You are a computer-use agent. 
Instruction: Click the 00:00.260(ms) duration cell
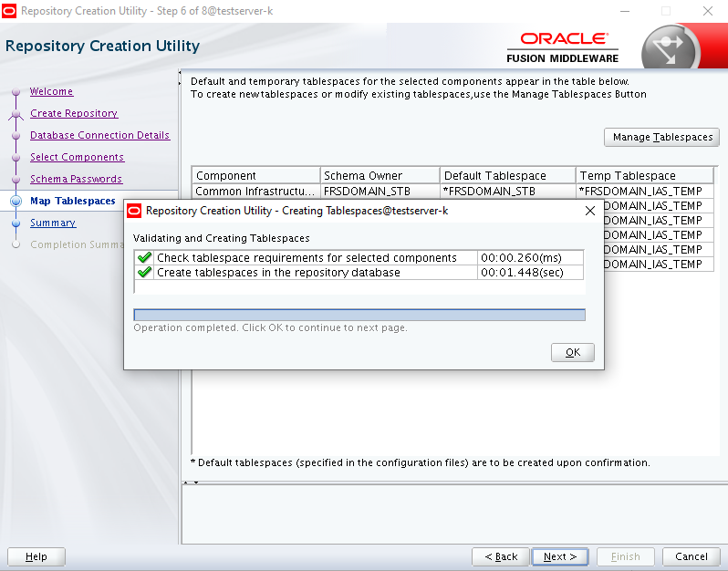click(x=530, y=257)
